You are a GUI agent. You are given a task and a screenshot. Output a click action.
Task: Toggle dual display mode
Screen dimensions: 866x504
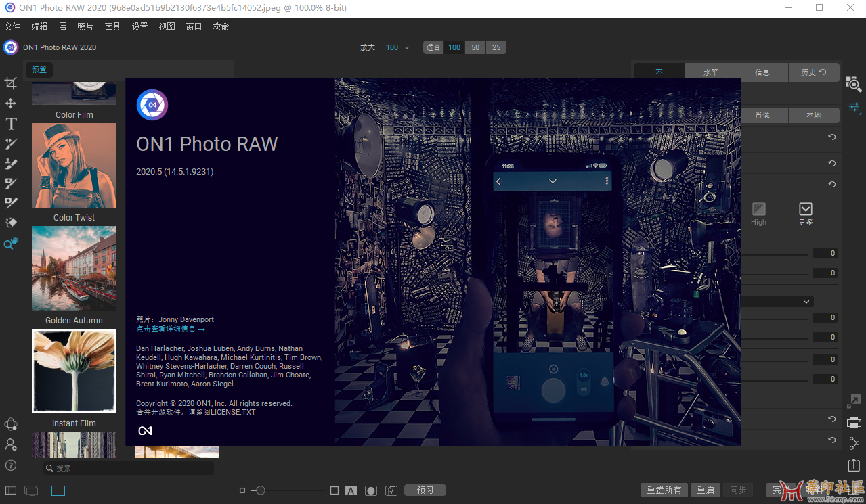[x=31, y=490]
